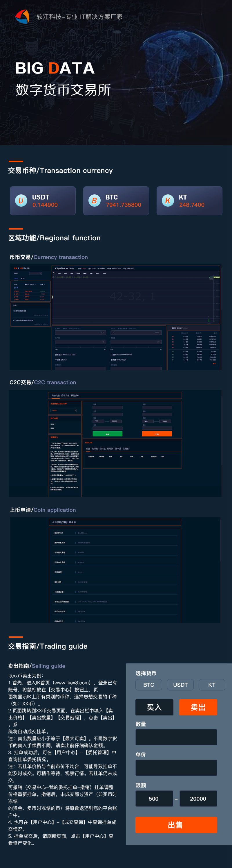Click the USDT coin icon
Viewport: 232px width, 868px height.
click(x=21, y=201)
